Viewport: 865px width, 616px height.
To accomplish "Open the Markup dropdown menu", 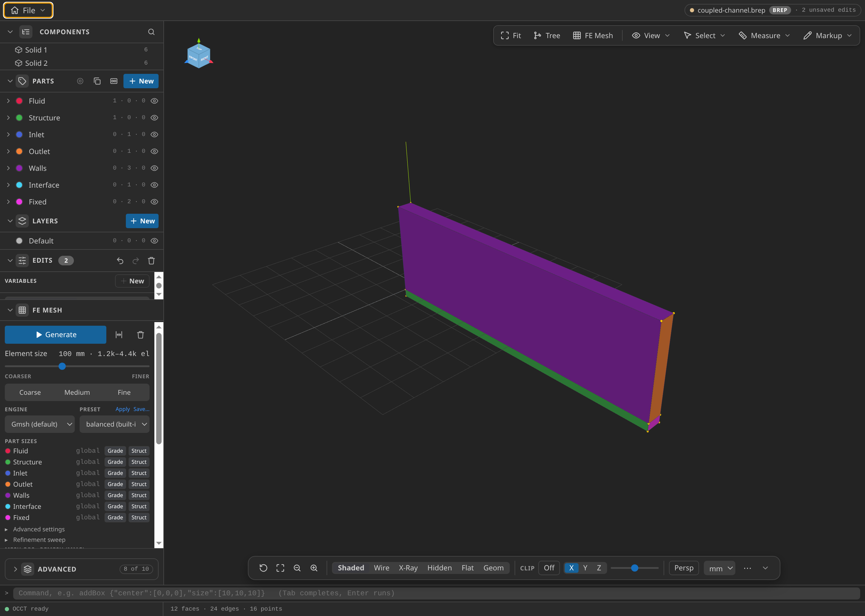I will 828,36.
